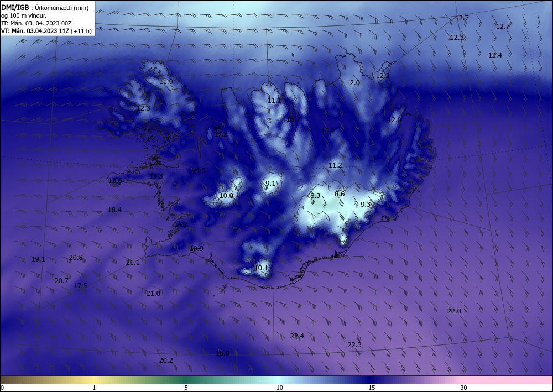
Task: Click the 8.6 value label
Action: point(340,194)
